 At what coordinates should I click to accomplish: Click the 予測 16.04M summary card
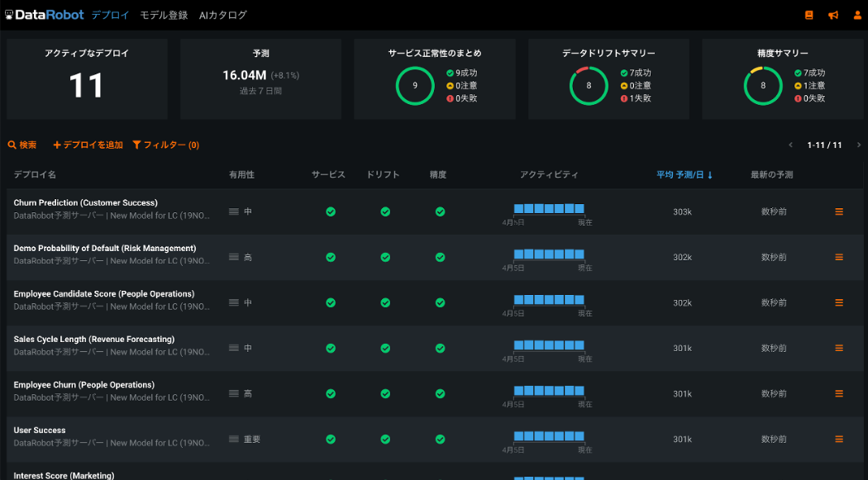[260, 78]
